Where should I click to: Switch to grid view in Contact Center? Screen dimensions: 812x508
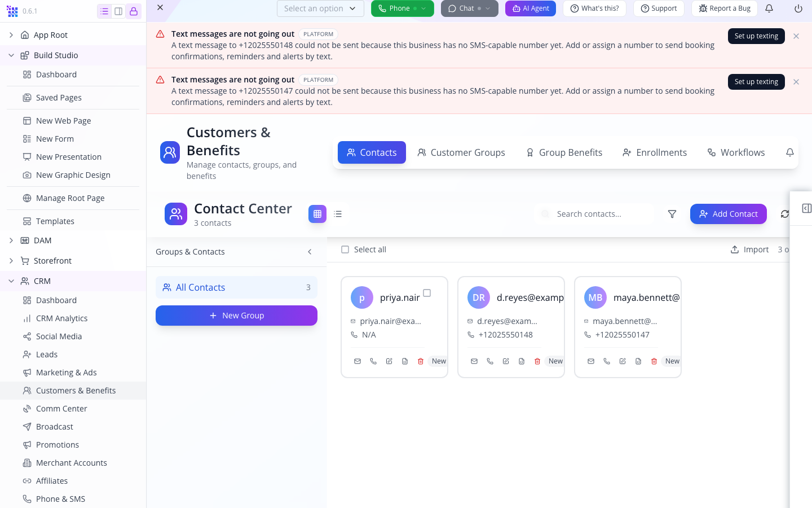point(317,214)
